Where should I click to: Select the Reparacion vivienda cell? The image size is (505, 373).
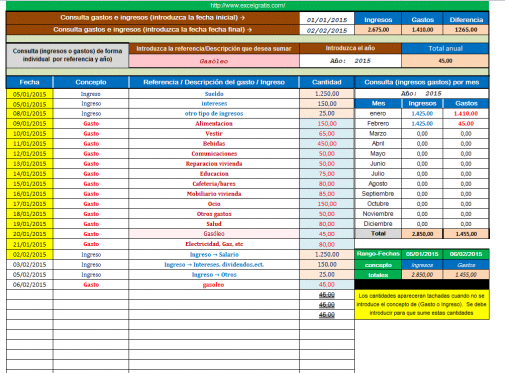[x=214, y=164]
